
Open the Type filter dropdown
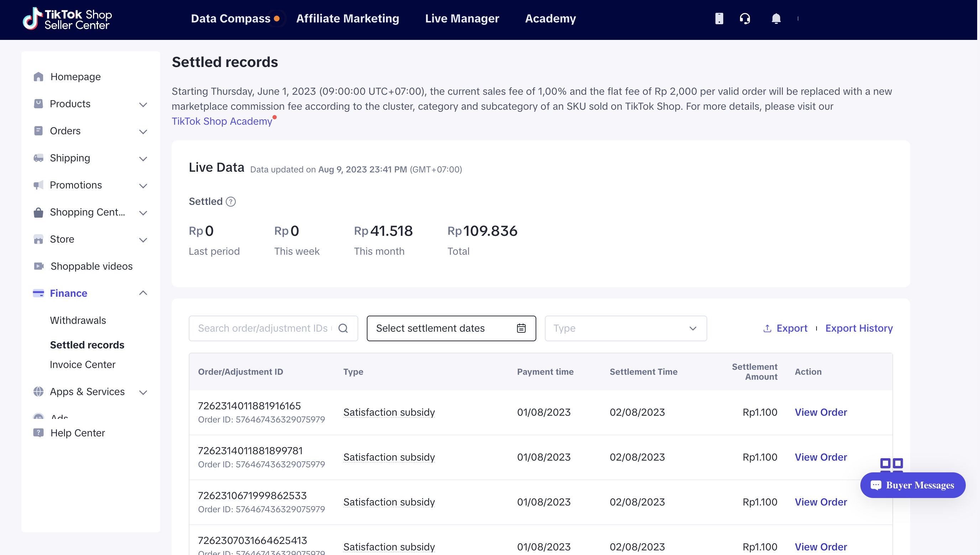coord(625,328)
